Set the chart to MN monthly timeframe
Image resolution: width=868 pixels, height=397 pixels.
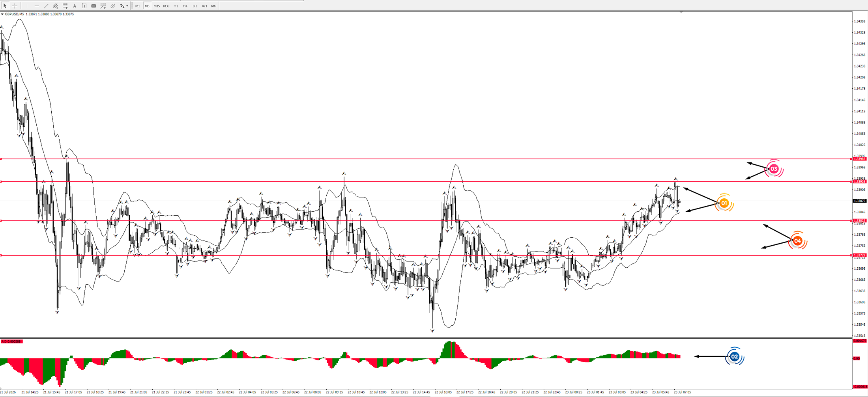click(213, 6)
